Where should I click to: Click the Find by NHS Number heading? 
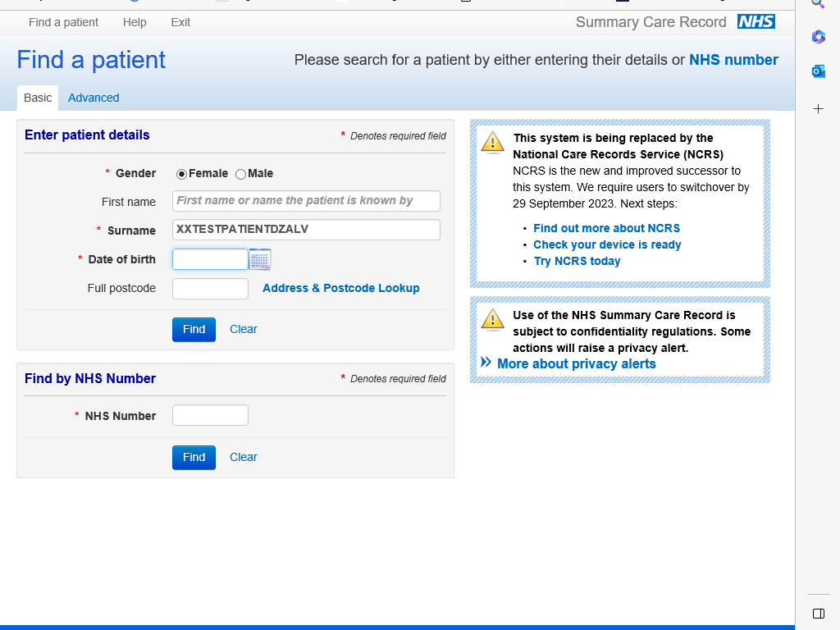click(x=90, y=379)
